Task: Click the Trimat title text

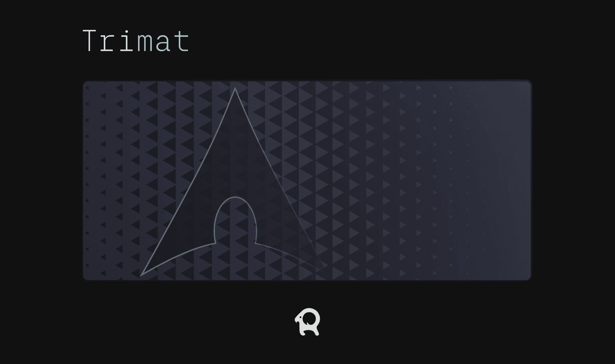Action: [x=136, y=41]
